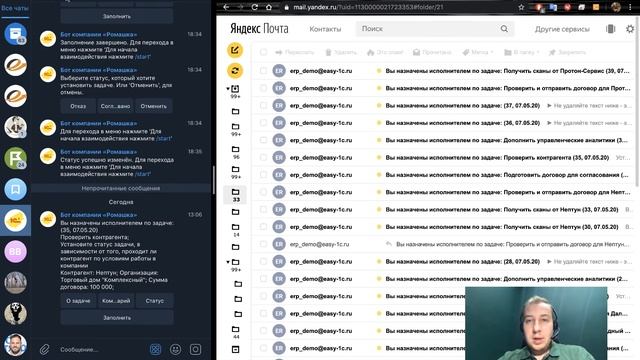Tick checkbox for email Получить сканы от Нептун (33)
640x360 pixels.
(x=263, y=209)
